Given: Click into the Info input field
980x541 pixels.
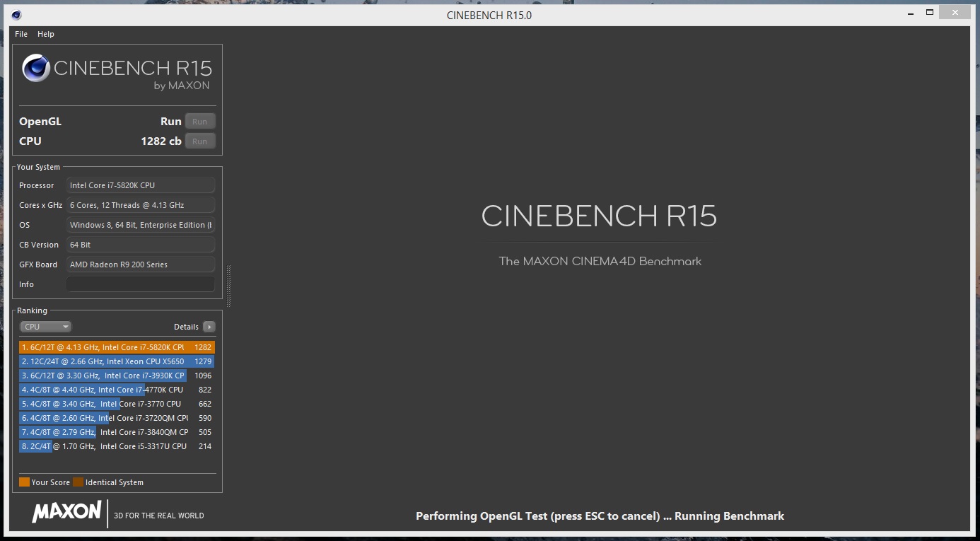Looking at the screenshot, I should click(141, 284).
